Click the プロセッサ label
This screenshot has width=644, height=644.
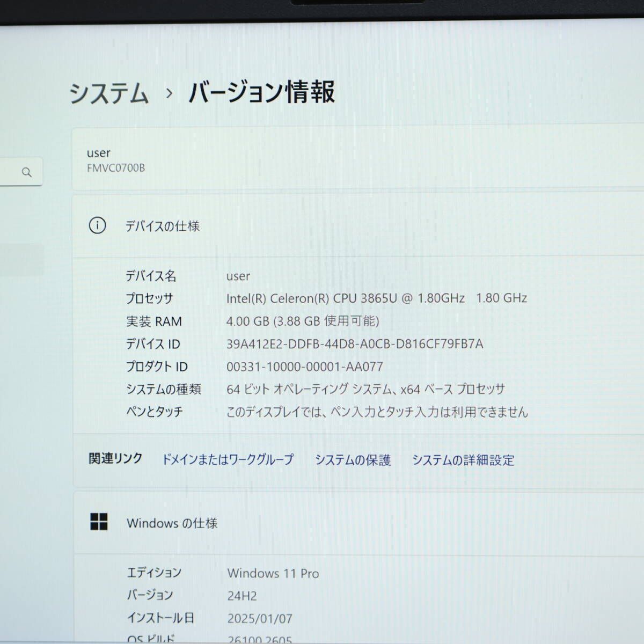(x=149, y=298)
